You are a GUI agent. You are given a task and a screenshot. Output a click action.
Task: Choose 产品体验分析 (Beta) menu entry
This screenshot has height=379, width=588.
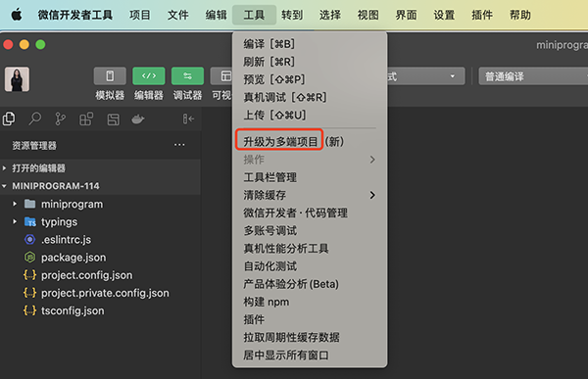pos(310,284)
